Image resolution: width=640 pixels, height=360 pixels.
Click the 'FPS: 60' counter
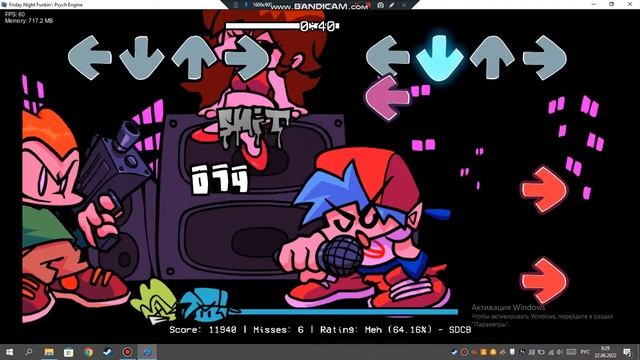tap(15, 14)
